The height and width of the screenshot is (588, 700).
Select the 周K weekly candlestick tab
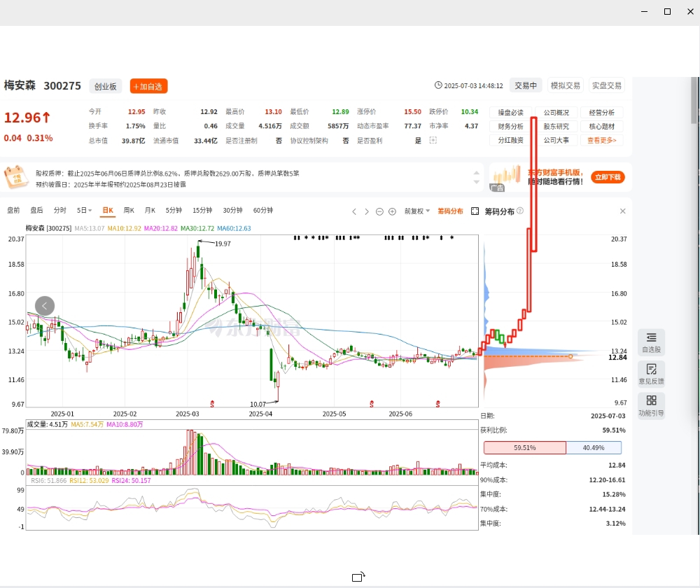[x=129, y=210]
